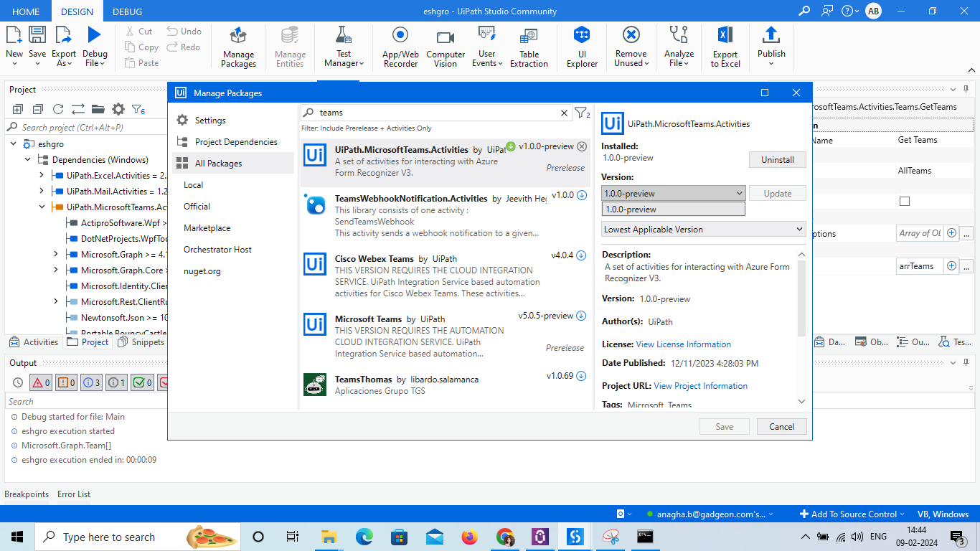This screenshot has width=980, height=551.
Task: Focus the Search project field
Action: pos(86,127)
